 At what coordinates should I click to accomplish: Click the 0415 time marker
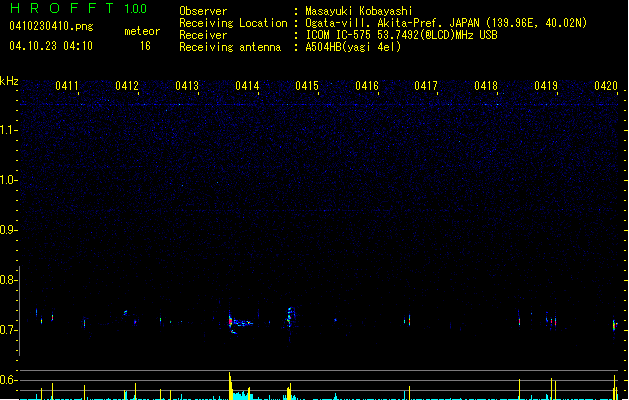click(307, 86)
